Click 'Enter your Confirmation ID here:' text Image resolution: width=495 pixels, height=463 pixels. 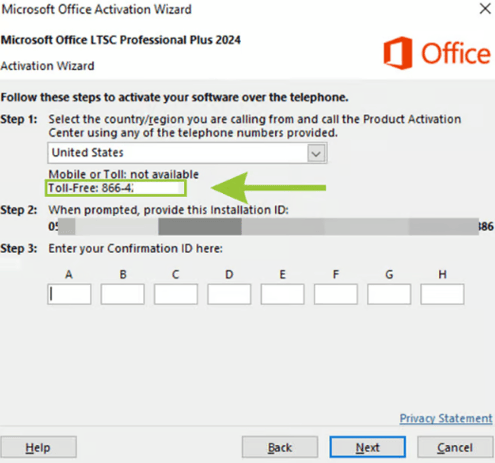click(136, 249)
